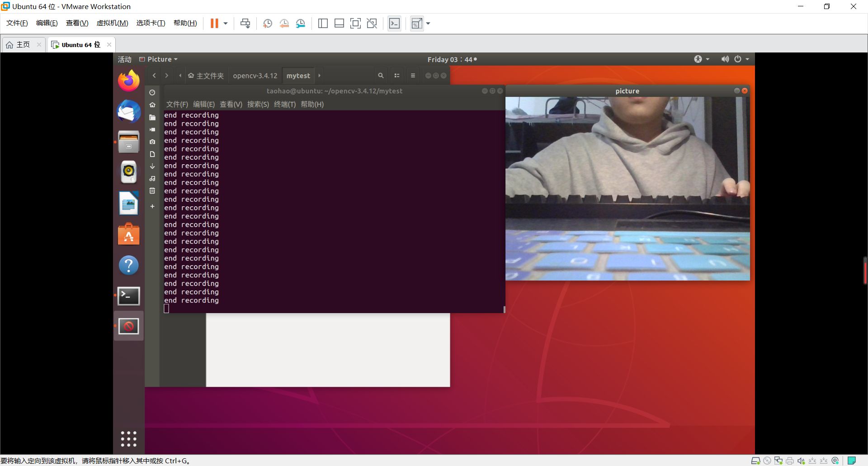Toggle the VMware library sidebar

click(323, 23)
